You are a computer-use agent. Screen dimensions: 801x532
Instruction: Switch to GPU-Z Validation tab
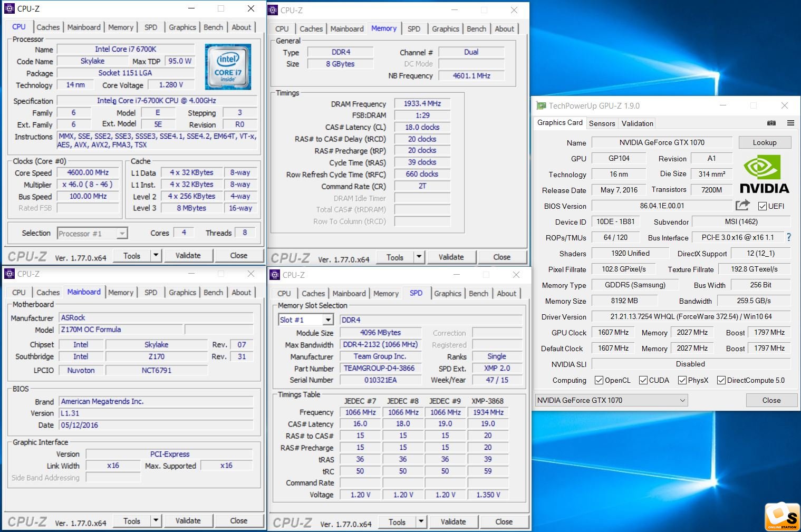pos(638,123)
